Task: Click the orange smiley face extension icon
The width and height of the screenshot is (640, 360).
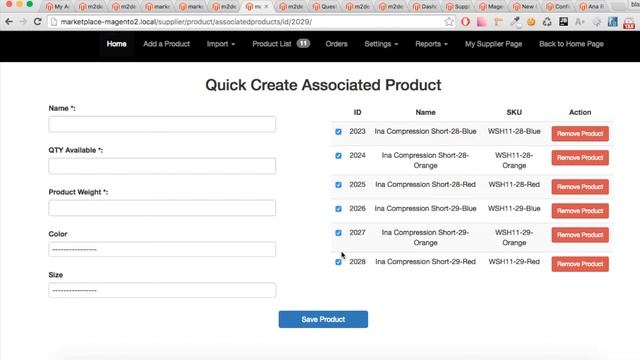Action: coord(531,22)
